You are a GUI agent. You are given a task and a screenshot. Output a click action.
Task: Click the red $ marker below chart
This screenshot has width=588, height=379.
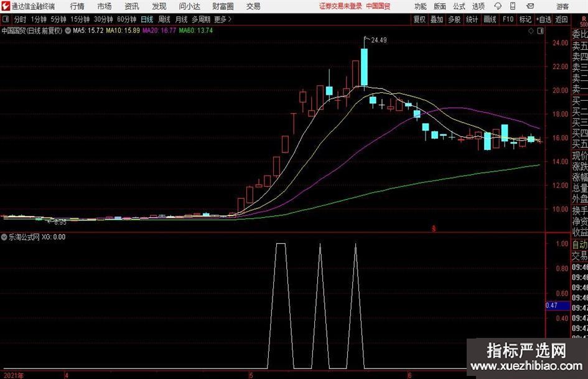[433, 229]
